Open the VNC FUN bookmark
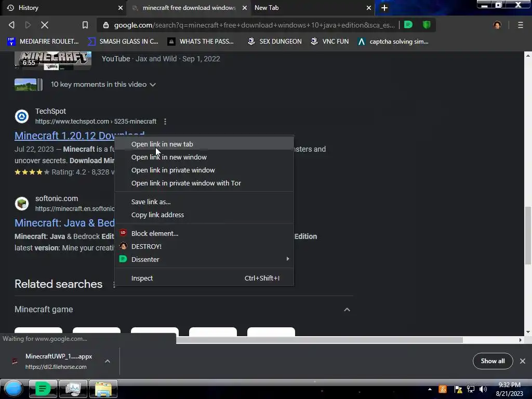532x399 pixels. pos(330,42)
